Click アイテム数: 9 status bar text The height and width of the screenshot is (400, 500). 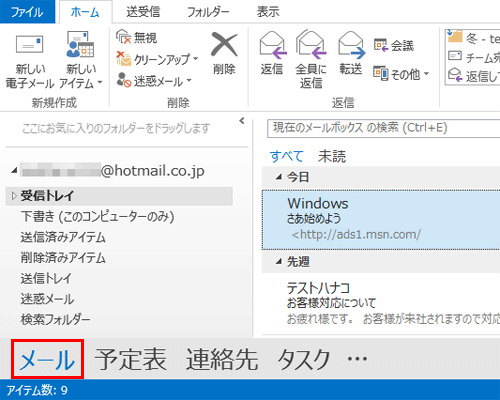37,390
